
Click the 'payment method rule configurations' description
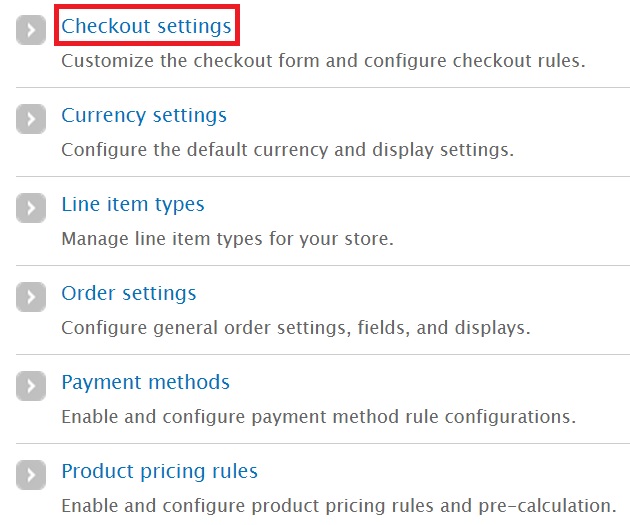(319, 417)
